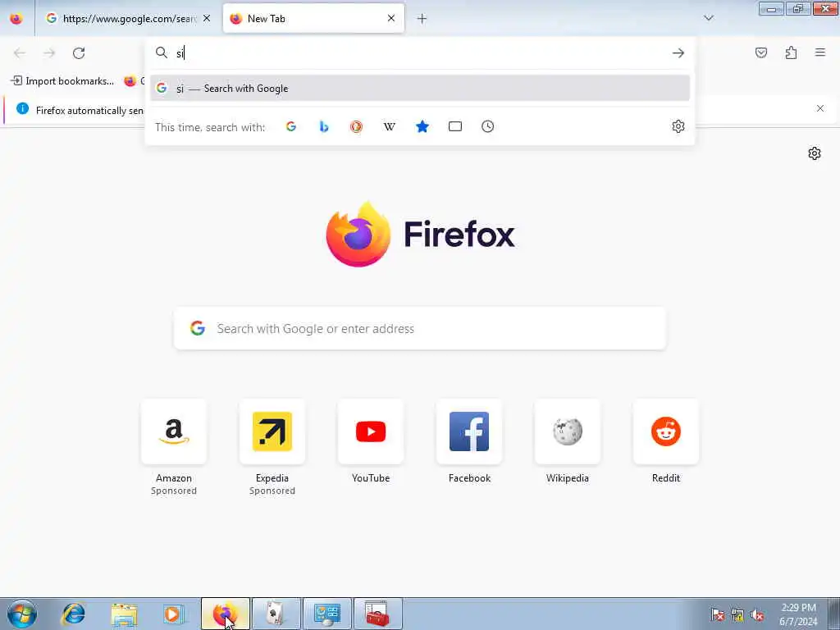Search this time with Wikipedia
The height and width of the screenshot is (630, 840).
tap(390, 126)
